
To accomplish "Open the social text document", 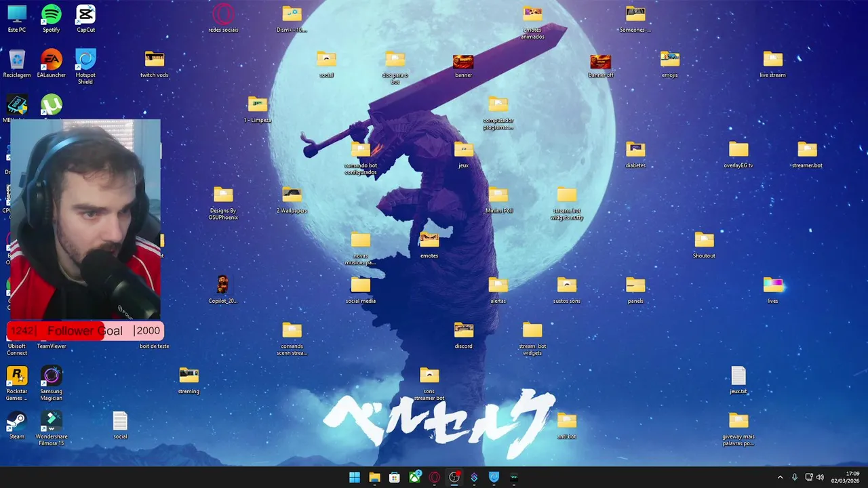I will 120,425.
